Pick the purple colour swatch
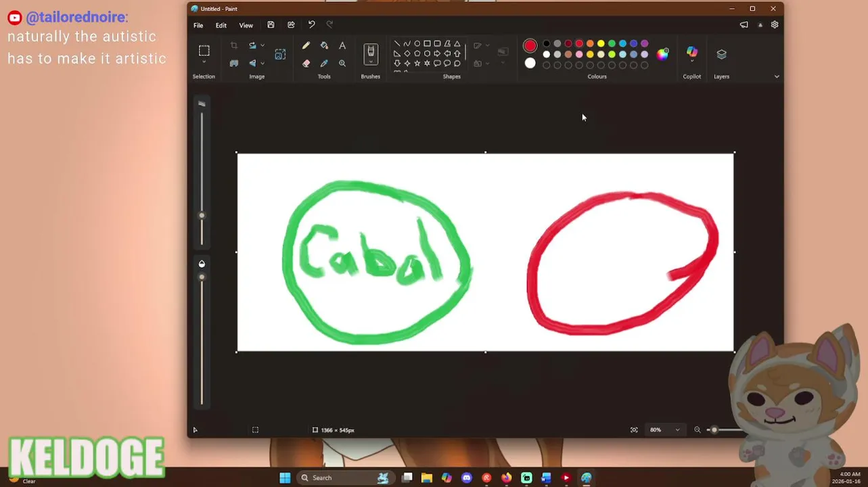Image resolution: width=868 pixels, height=487 pixels. pos(644,44)
